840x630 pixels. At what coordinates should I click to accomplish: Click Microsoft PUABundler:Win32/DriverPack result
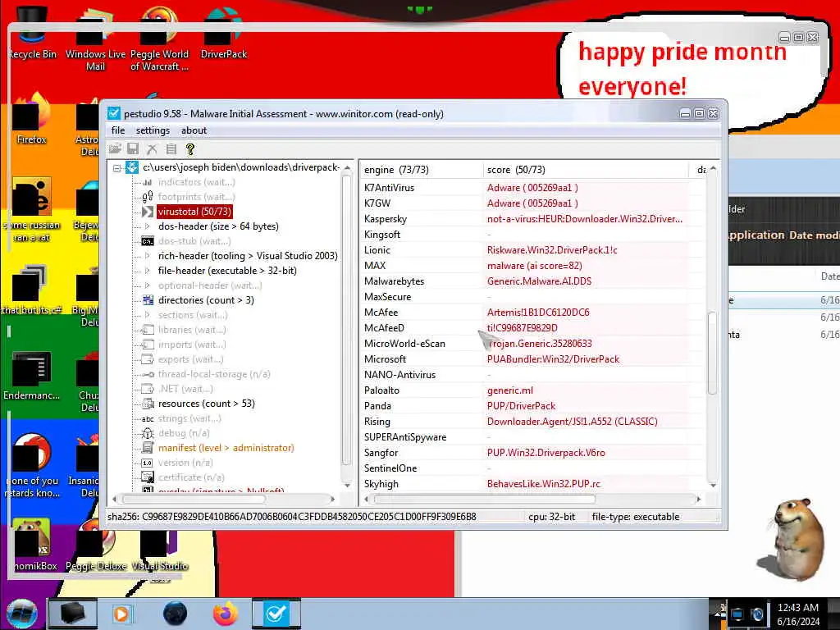(x=553, y=359)
